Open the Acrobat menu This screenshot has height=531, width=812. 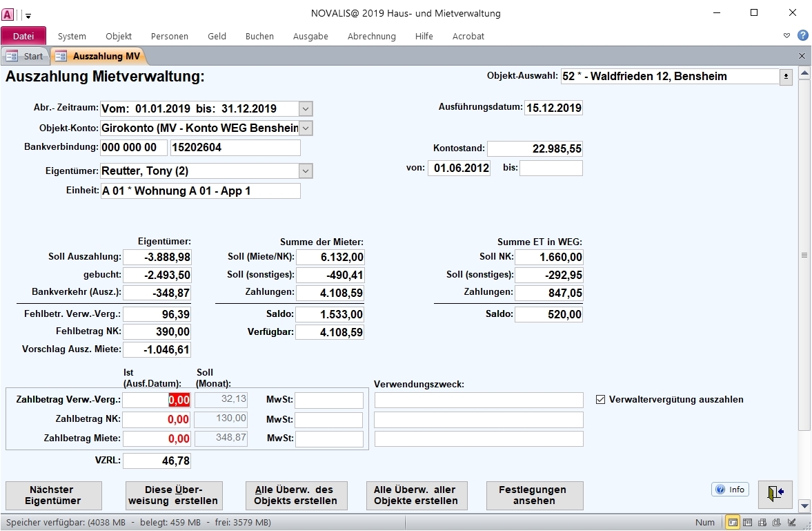pyautogui.click(x=468, y=36)
